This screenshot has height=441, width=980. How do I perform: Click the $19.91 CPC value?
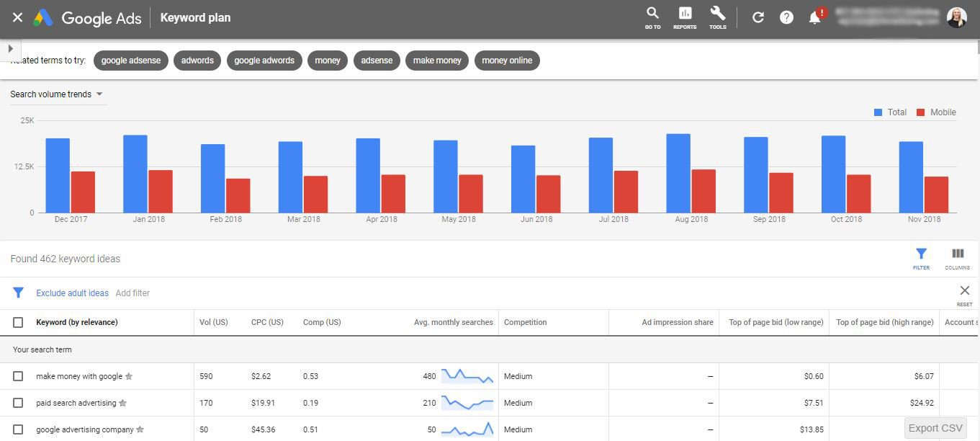263,403
